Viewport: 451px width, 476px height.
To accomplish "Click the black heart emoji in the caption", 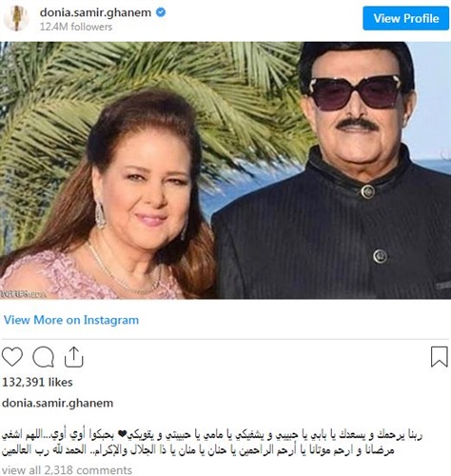I will click(122, 434).
